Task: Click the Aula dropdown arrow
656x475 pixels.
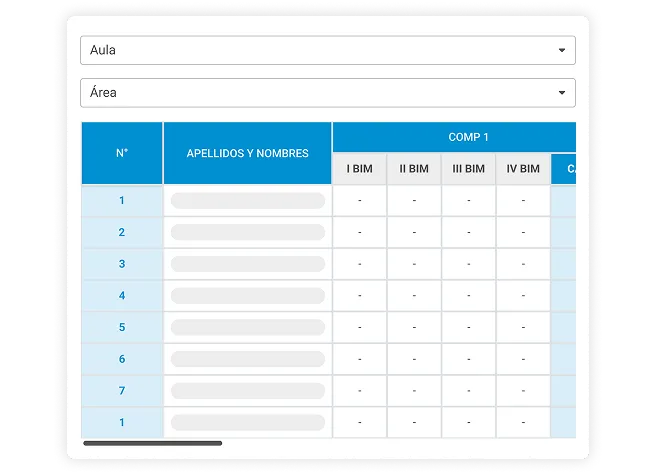Action: (x=562, y=50)
